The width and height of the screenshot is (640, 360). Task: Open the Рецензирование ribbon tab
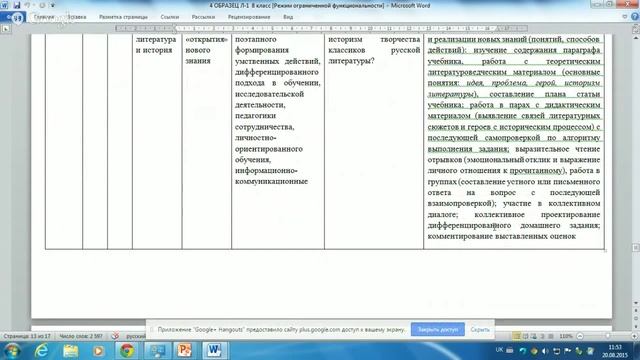pos(249,17)
